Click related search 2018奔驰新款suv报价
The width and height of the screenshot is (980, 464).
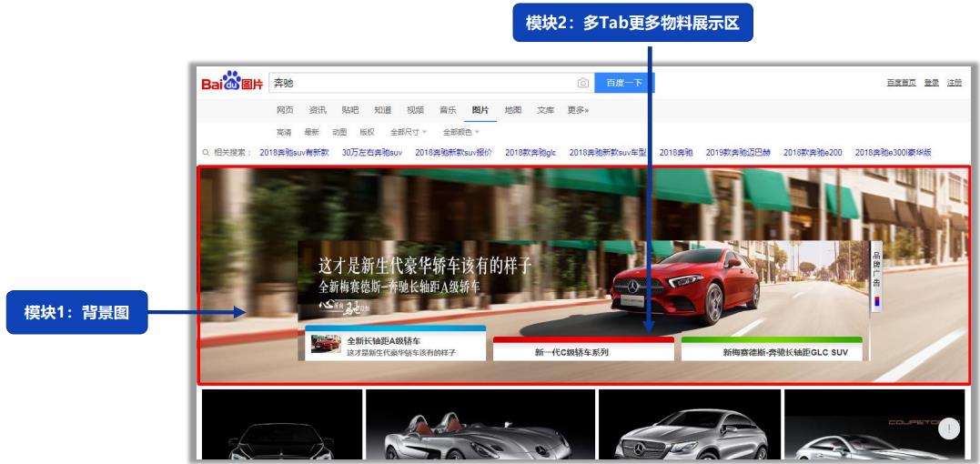(454, 152)
